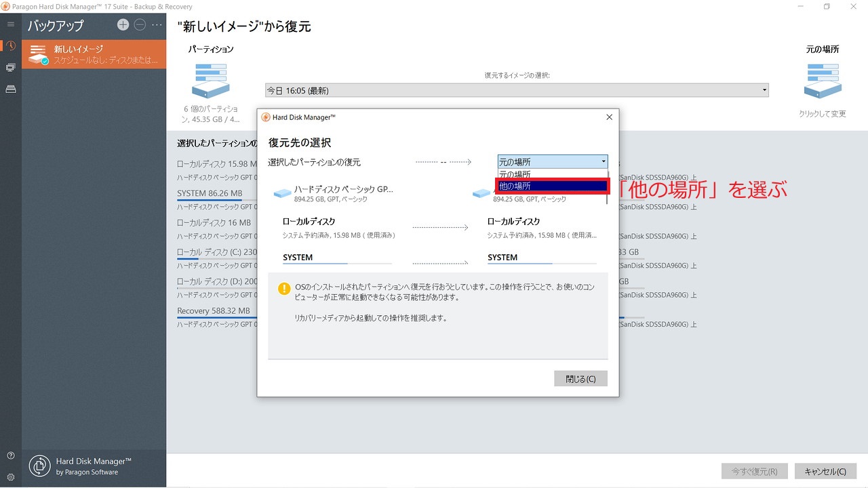
Task: Click the yellow warning icon in dialog
Action: pyautogui.click(x=284, y=289)
